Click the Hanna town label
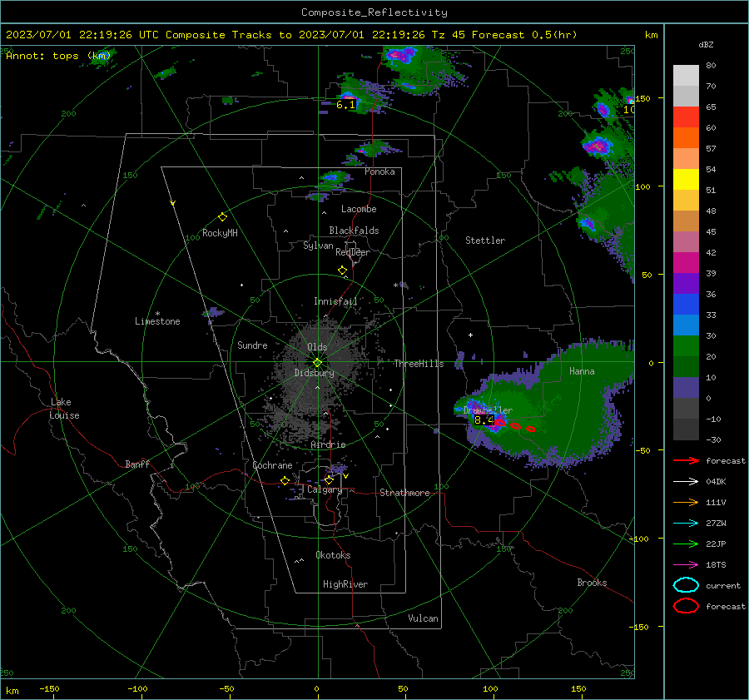749x700 pixels. click(582, 371)
